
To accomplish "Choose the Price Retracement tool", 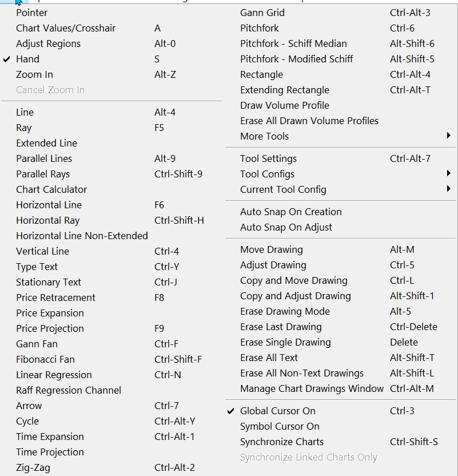I will click(x=55, y=297).
